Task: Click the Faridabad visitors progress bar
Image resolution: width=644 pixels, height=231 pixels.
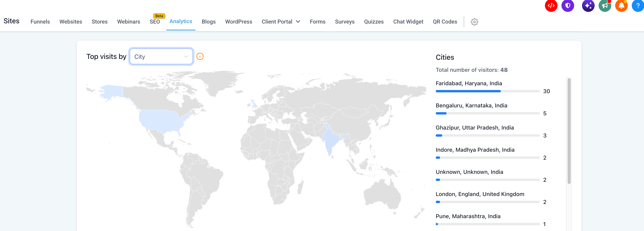Action: click(487, 91)
